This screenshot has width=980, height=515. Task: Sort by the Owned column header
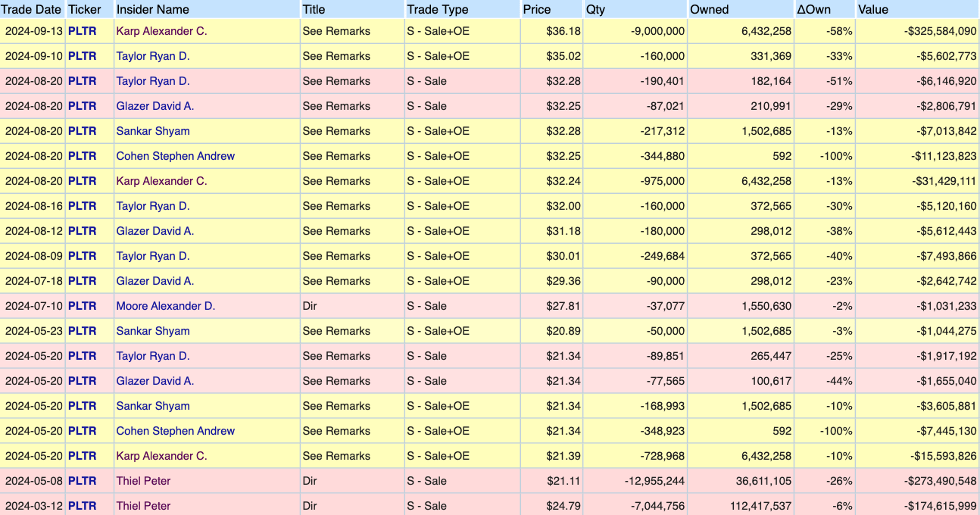click(x=709, y=10)
